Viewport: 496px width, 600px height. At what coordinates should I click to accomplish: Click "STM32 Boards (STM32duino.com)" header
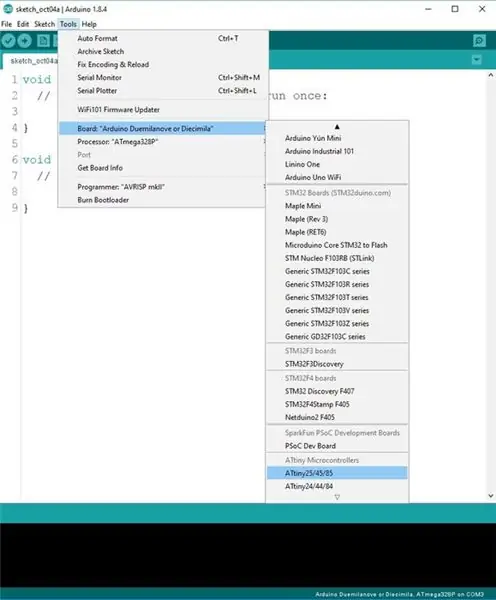[x=338, y=192]
